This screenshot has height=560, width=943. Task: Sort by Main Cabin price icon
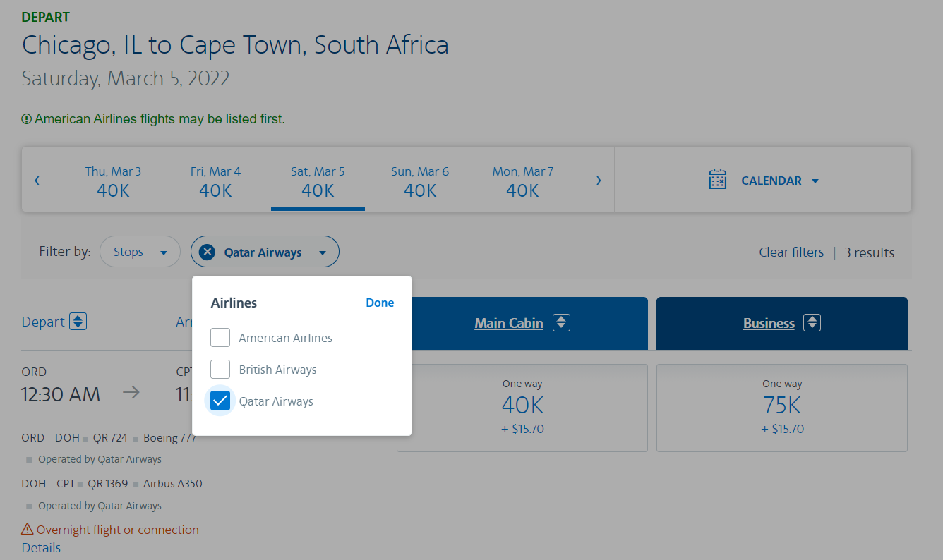[x=561, y=323]
